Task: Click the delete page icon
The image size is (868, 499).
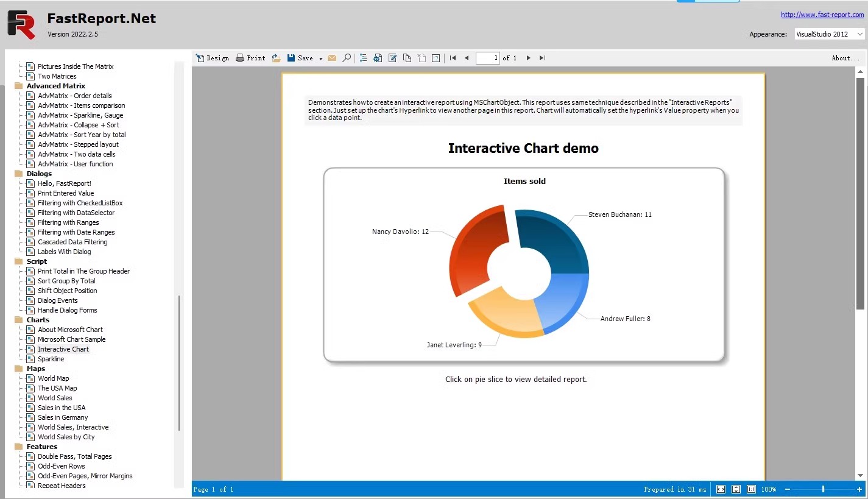Action: click(x=422, y=58)
